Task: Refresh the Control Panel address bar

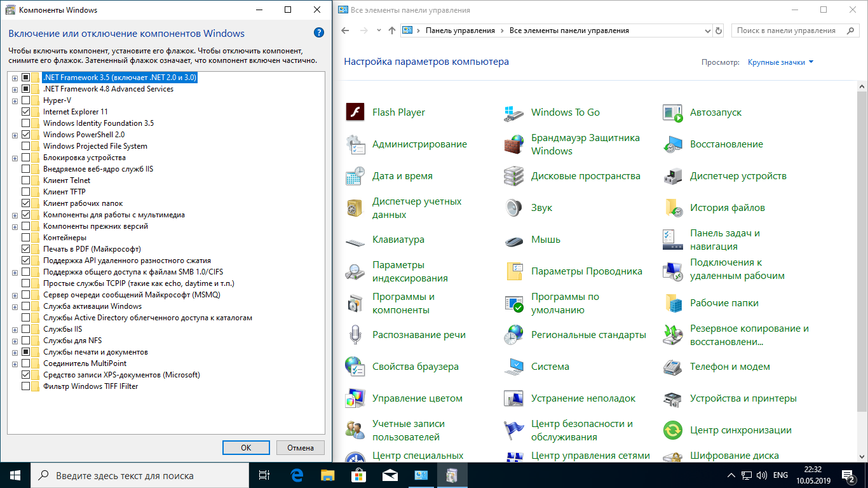Action: point(719,30)
